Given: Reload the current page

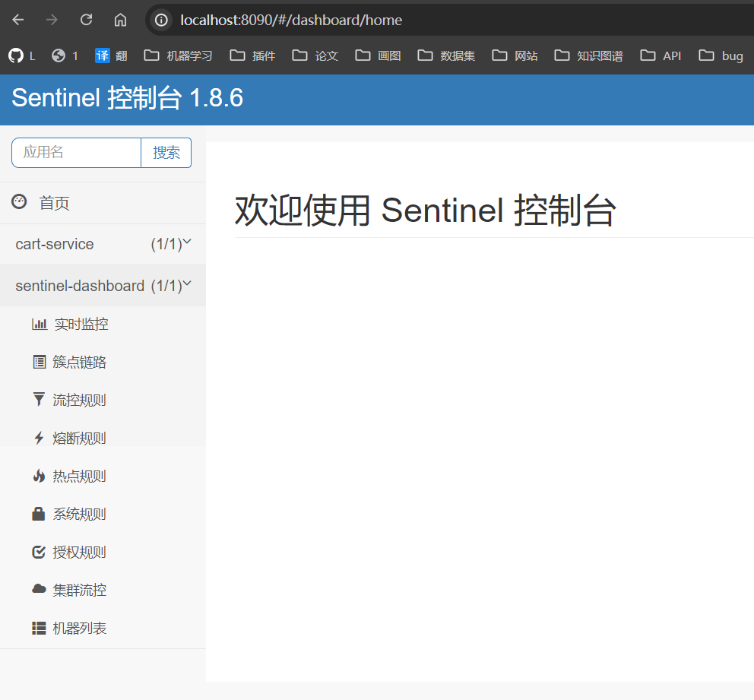Looking at the screenshot, I should coord(86,20).
